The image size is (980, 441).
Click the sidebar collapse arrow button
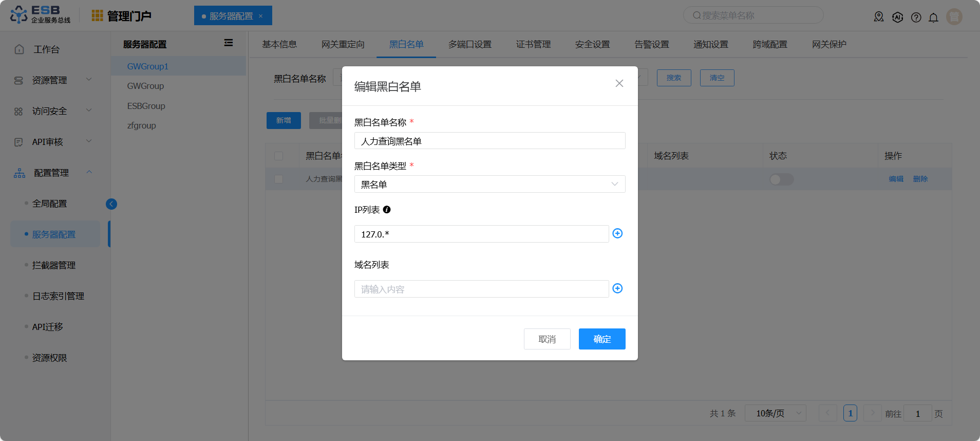click(x=111, y=204)
